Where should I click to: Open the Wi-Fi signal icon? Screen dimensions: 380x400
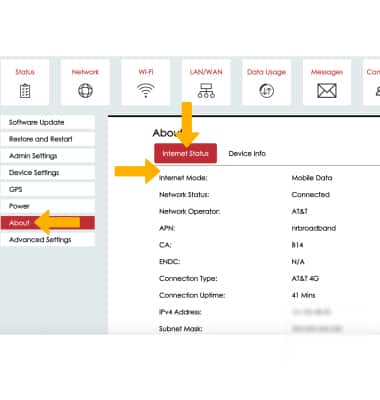tap(146, 91)
